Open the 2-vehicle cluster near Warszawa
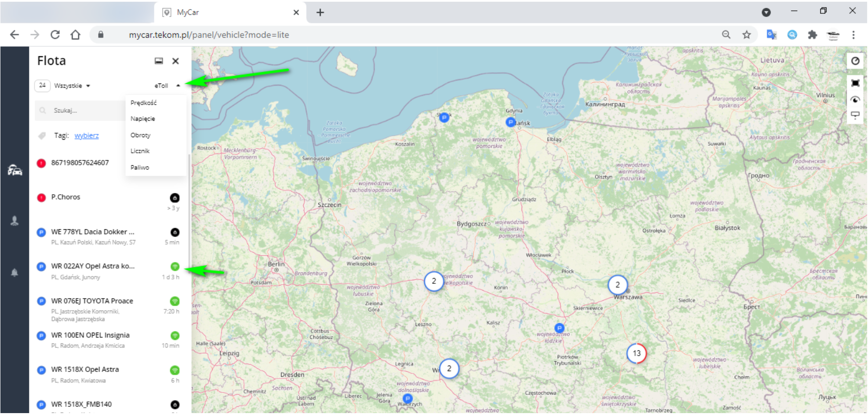 click(617, 285)
